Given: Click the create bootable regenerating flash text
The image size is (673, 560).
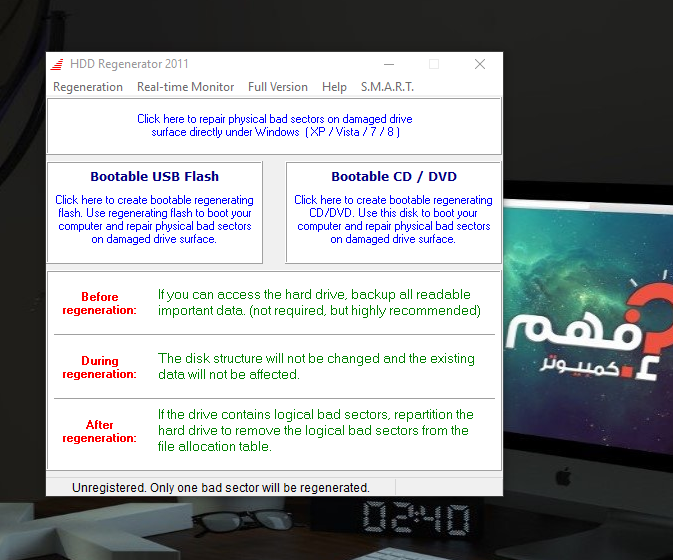Looking at the screenshot, I should (155, 219).
